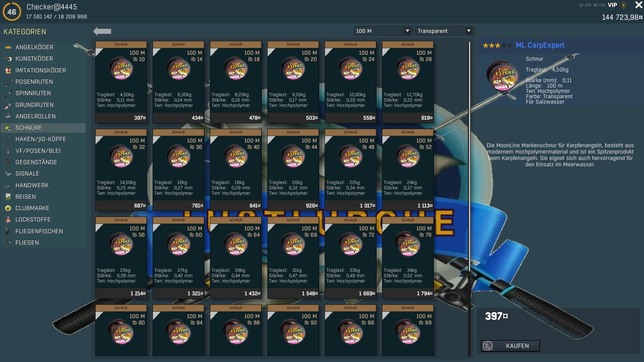Click the Reisen travel icon
This screenshot has width=644, height=362.
[8, 197]
